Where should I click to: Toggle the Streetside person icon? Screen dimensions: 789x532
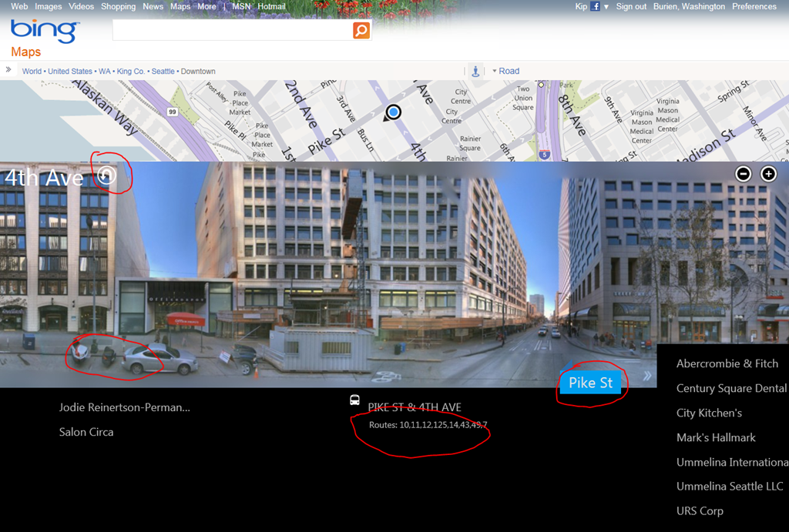(x=475, y=72)
